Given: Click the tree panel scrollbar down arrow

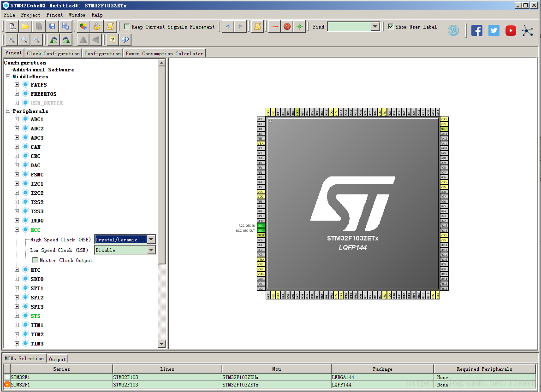Looking at the screenshot, I should pos(161,344).
